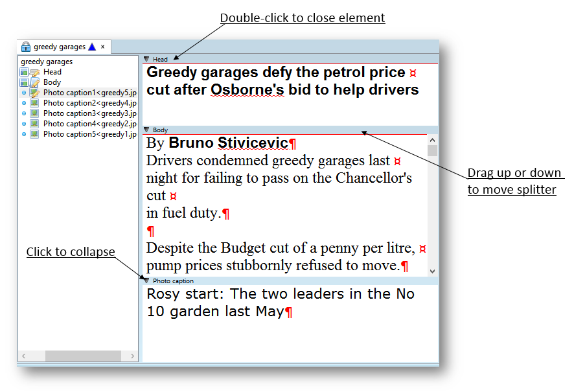
Task: Select Photo caption2<greedy4.jp tree row
Action: click(90, 103)
